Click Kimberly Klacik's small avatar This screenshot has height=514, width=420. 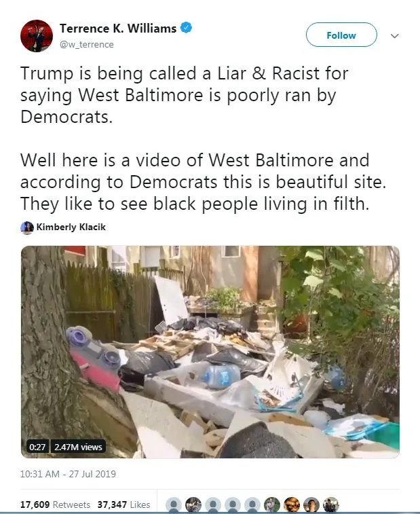[27, 227]
